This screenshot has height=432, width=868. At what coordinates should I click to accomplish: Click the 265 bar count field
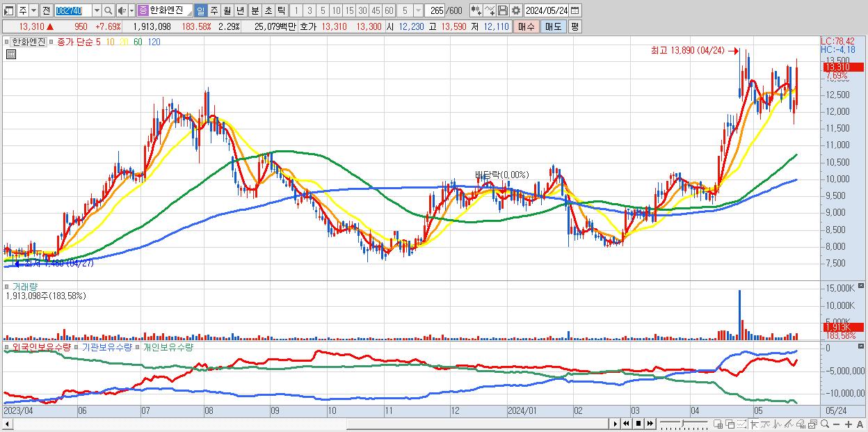click(x=435, y=10)
